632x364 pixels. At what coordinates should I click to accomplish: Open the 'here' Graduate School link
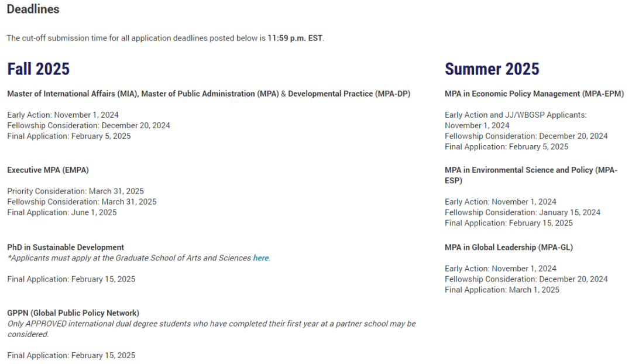coord(261,258)
